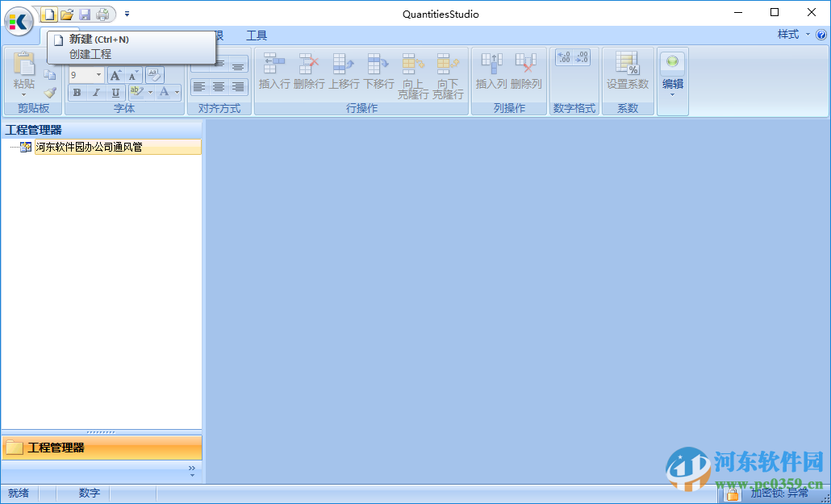Click the 插入列 insert column icon
Image resolution: width=831 pixels, height=504 pixels.
491,71
